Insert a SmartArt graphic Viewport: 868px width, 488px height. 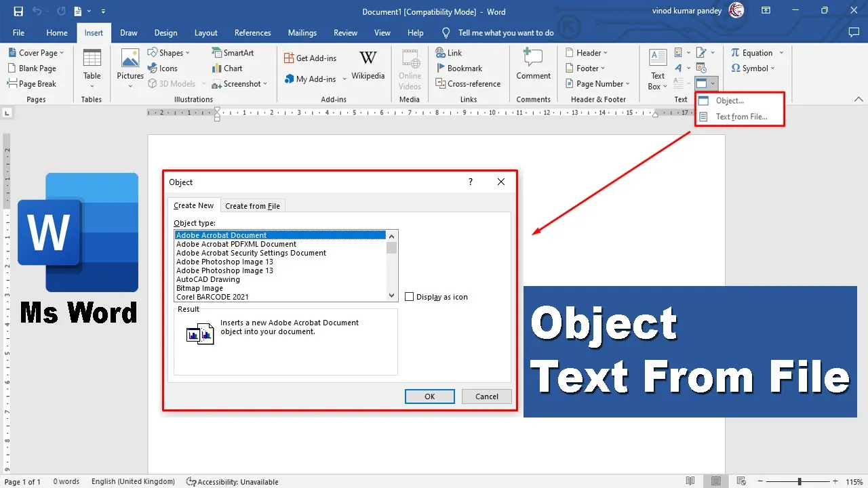(233, 53)
